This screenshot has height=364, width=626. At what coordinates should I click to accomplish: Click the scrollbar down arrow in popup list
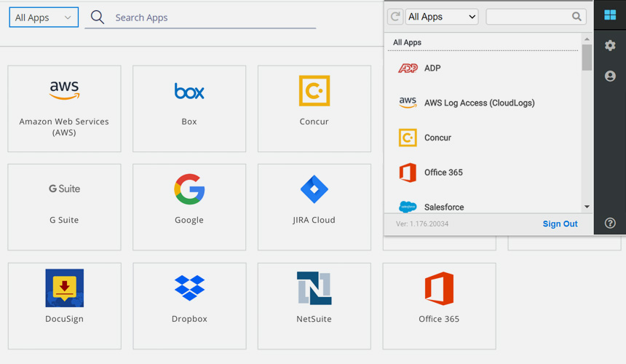pos(587,207)
